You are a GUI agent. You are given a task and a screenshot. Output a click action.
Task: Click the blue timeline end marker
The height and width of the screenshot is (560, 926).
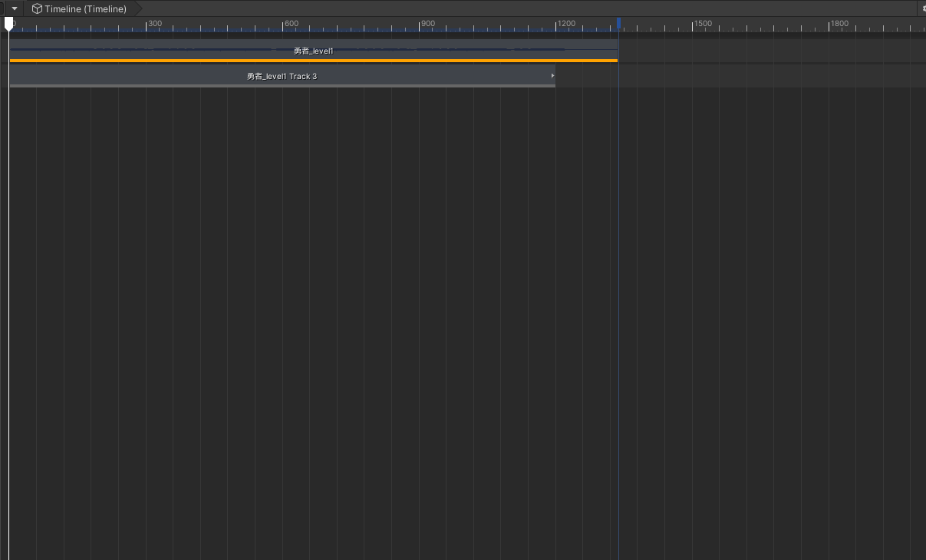point(618,24)
